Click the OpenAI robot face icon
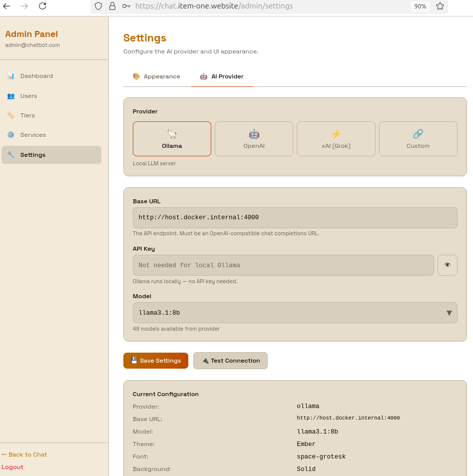Viewport: 473px width, 476px height. (x=254, y=134)
